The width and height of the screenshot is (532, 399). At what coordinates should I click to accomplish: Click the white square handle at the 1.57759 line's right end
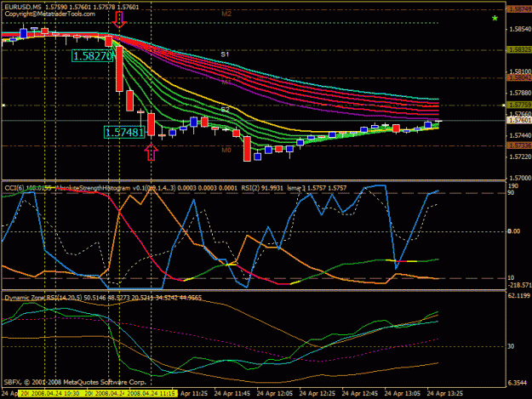click(504, 105)
